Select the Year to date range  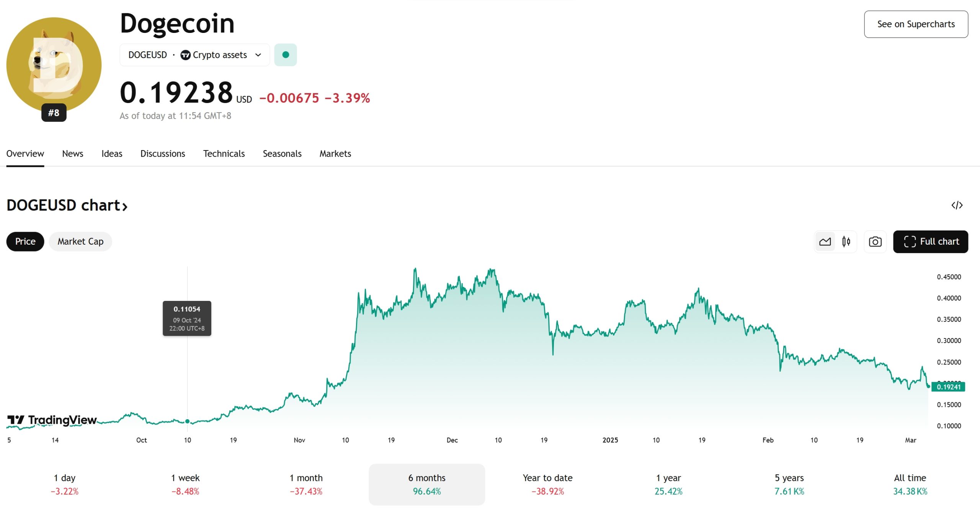[x=548, y=484]
